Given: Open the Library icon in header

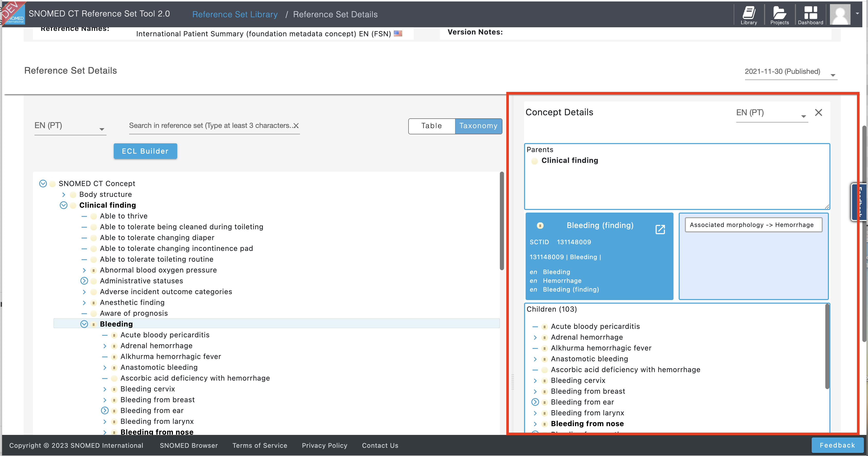Looking at the screenshot, I should point(748,15).
